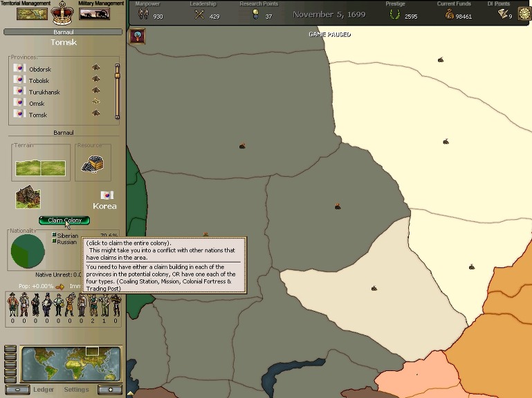Open the Ledger
The height and width of the screenshot is (398, 532).
[x=44, y=390]
